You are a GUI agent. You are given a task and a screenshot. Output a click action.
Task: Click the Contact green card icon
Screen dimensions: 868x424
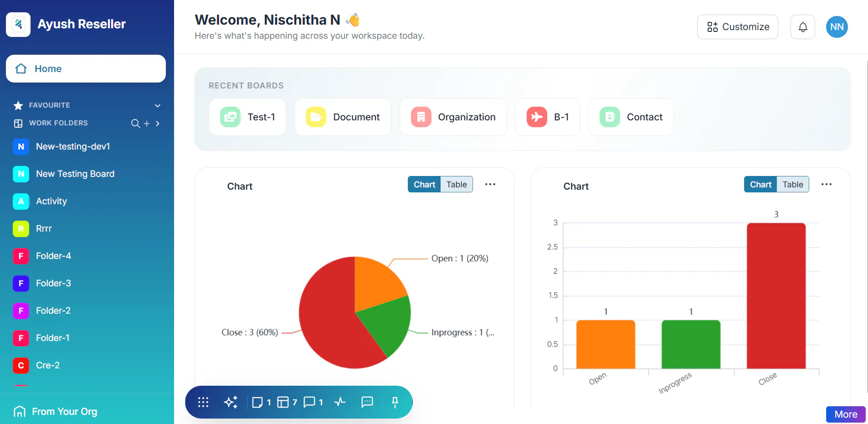click(610, 117)
